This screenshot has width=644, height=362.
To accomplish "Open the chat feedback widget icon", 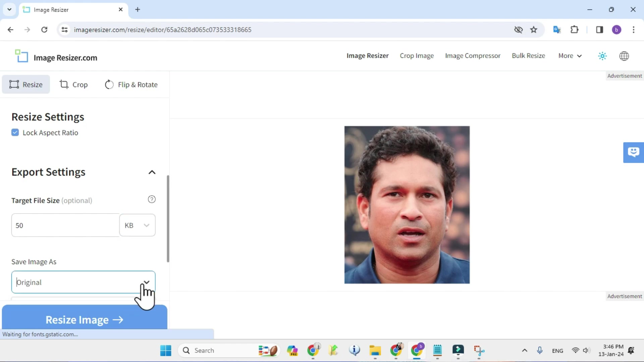I will coord(633,153).
